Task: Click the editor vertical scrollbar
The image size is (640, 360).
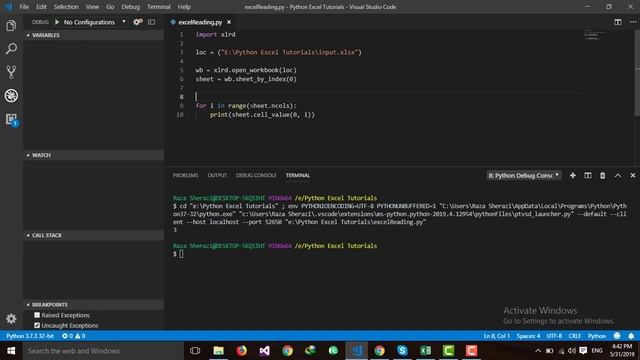Action: click(x=637, y=73)
